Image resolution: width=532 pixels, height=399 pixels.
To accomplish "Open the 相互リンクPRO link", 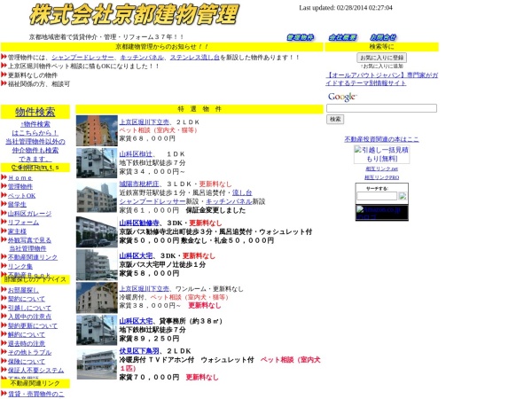I will (381, 177).
